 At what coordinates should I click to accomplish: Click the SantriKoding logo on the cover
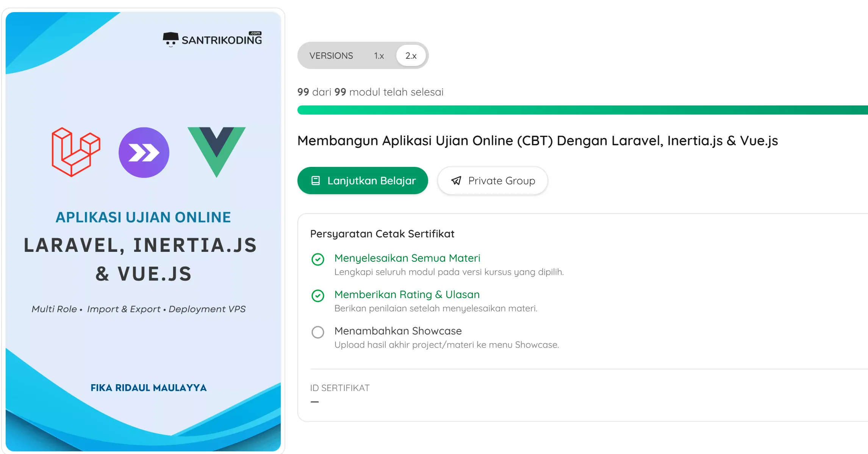(x=212, y=39)
